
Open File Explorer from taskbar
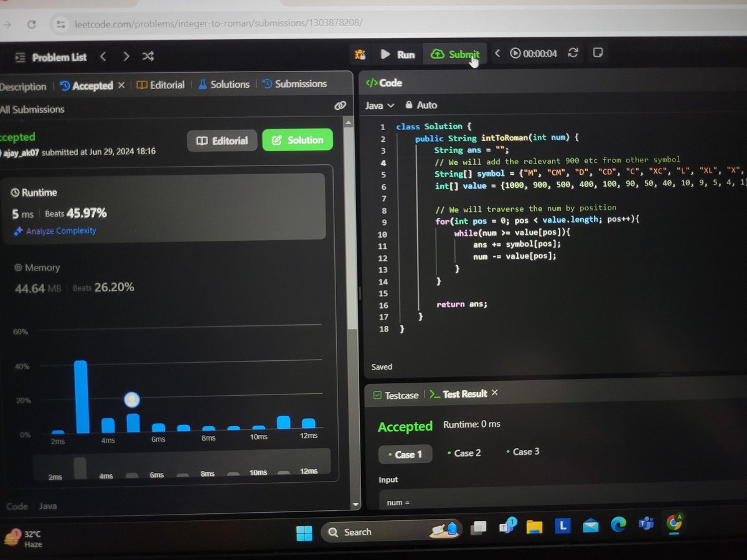(534, 526)
